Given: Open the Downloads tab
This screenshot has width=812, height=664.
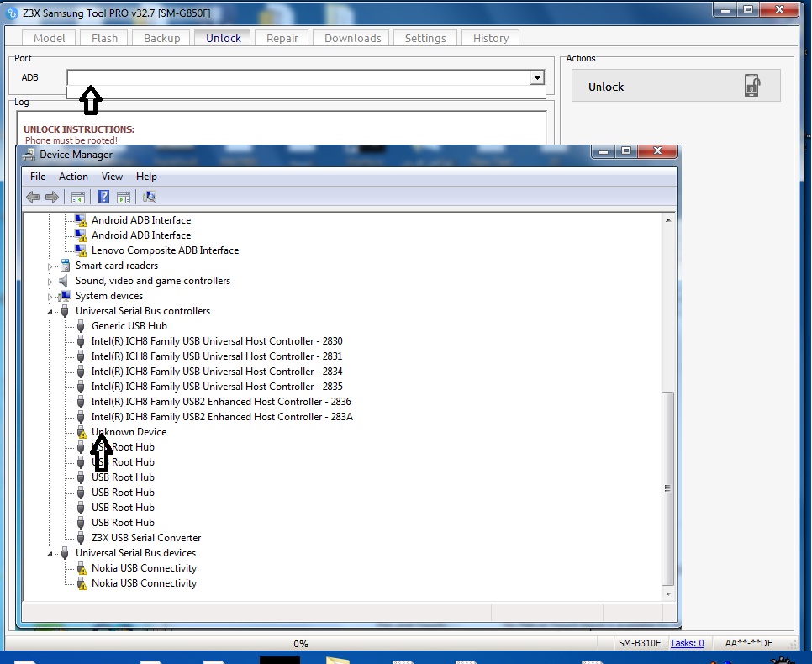Looking at the screenshot, I should [353, 38].
